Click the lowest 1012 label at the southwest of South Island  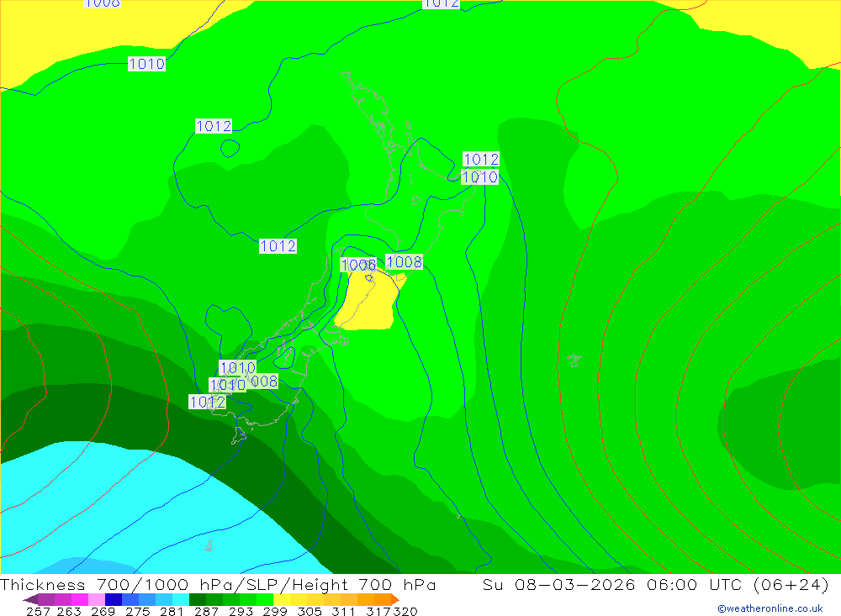pyautogui.click(x=207, y=402)
